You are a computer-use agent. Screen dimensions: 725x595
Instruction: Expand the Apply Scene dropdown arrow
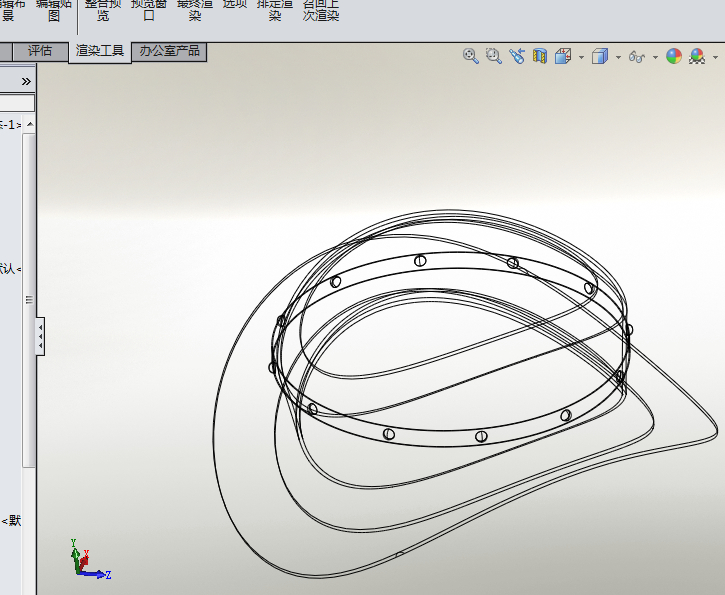[716, 57]
